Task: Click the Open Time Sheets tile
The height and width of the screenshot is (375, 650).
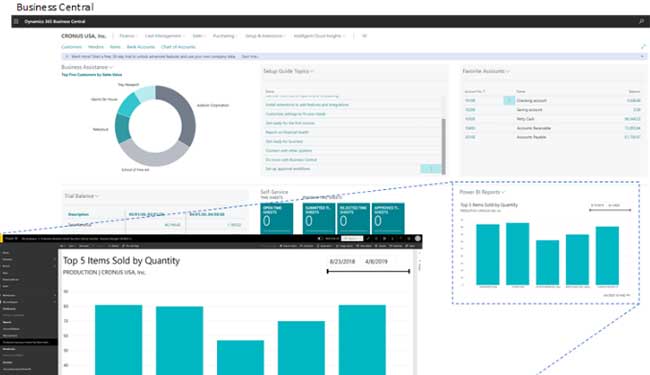Action: pos(276,219)
